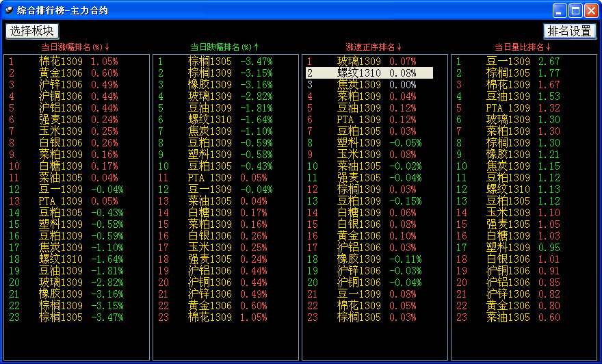Minimize the 综合排行榜 window
The image size is (602, 364).
point(560,10)
